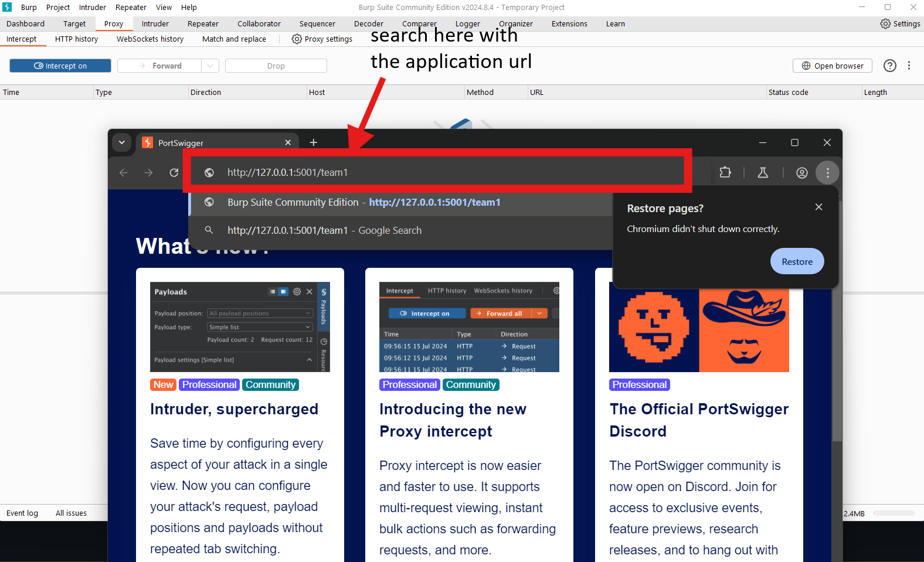Switch to the Repeater tool tab
Viewport: 924px width, 562px height.
pyautogui.click(x=203, y=23)
